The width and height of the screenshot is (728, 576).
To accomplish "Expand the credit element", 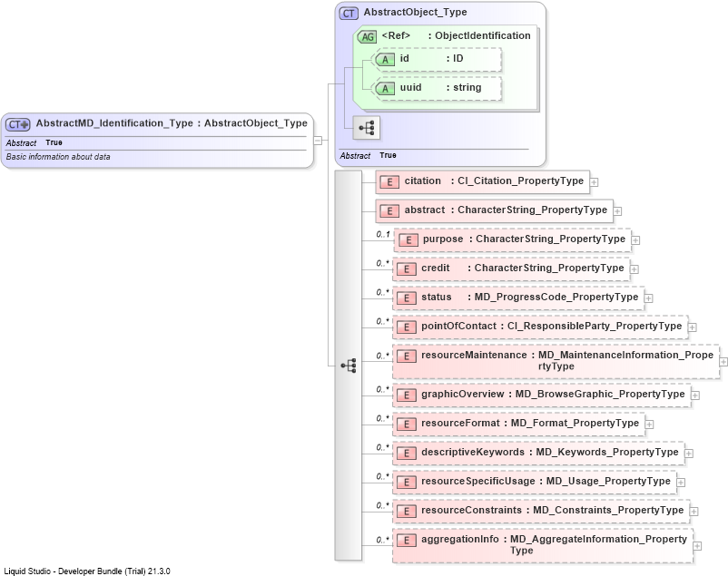I will pos(635,269).
